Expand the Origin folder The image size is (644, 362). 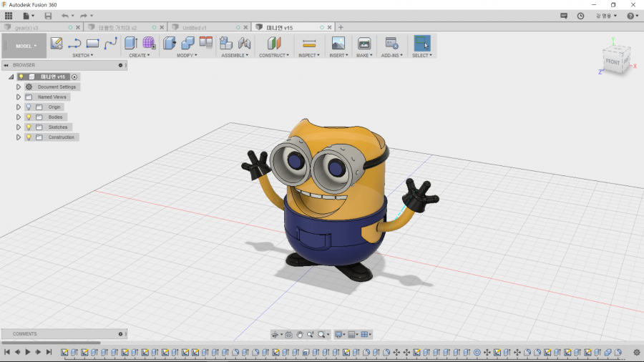pyautogui.click(x=19, y=107)
